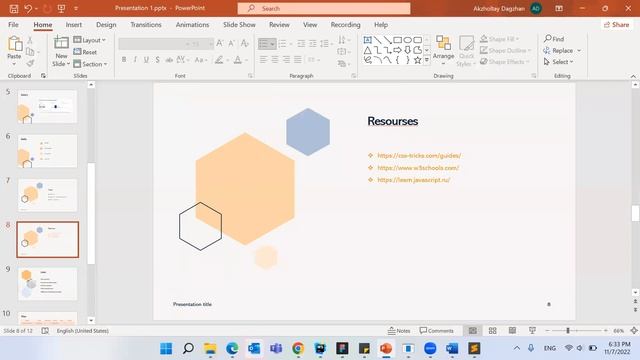This screenshot has height=360, width=640.
Task: Switch to Reading View icon
Action: pyautogui.click(x=512, y=331)
